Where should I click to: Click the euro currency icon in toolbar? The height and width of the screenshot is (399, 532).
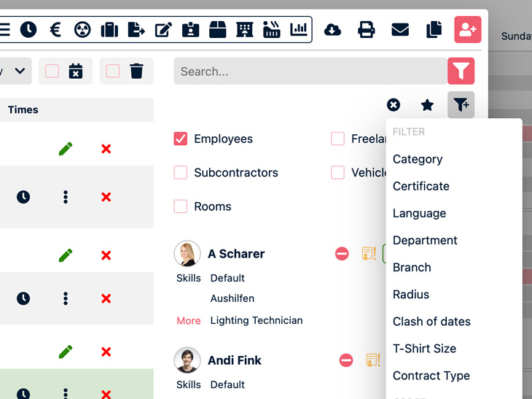coord(55,30)
